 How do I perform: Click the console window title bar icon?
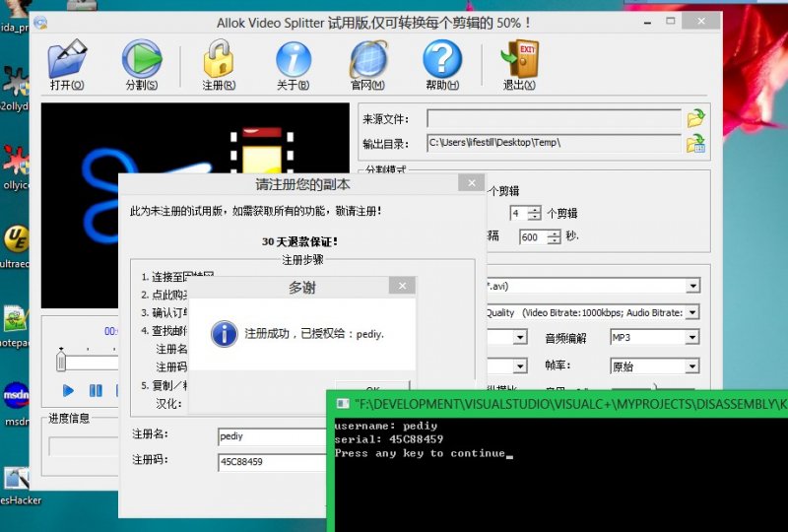click(x=343, y=404)
